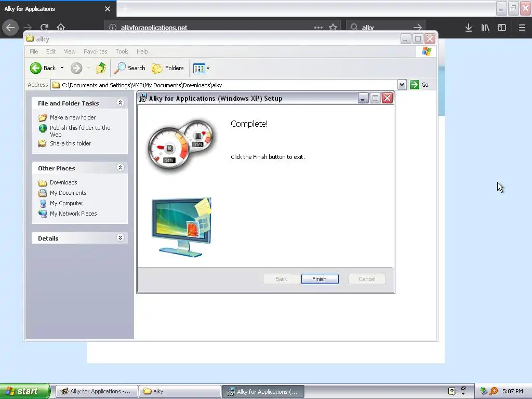This screenshot has height=399, width=532.
Task: Collapse the Other Places panel
Action: point(120,168)
